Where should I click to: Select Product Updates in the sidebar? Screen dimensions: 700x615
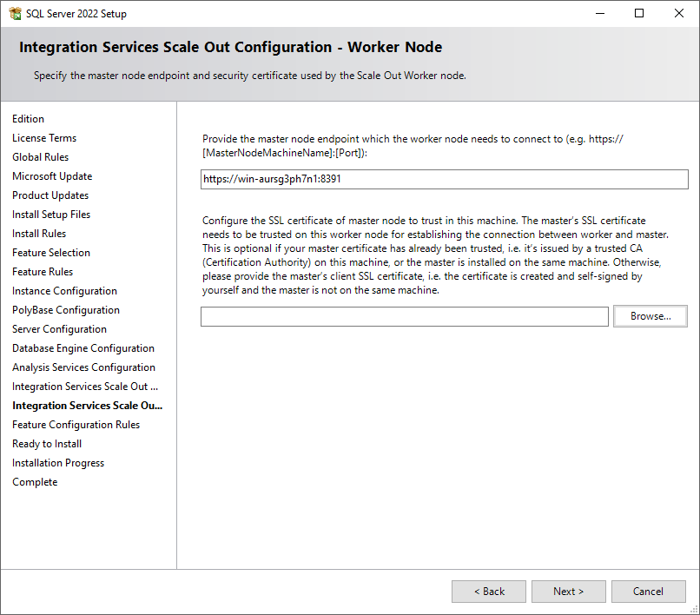click(50, 195)
